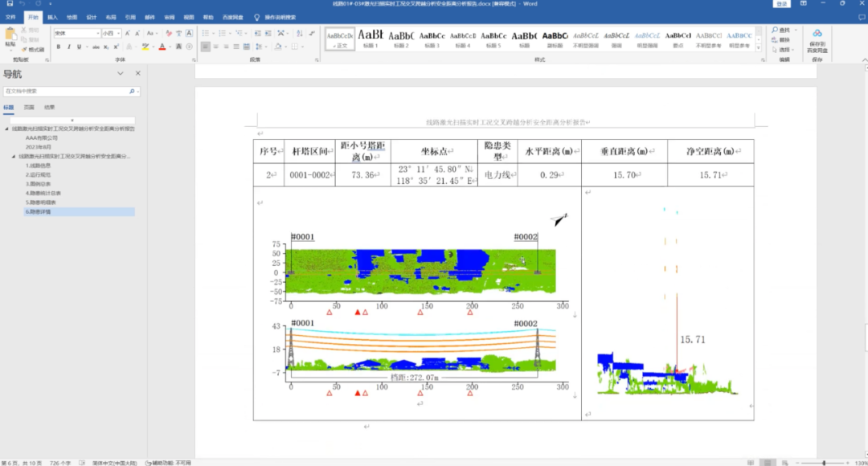
Task: Toggle Underline formatting in ribbon
Action: (x=79, y=47)
